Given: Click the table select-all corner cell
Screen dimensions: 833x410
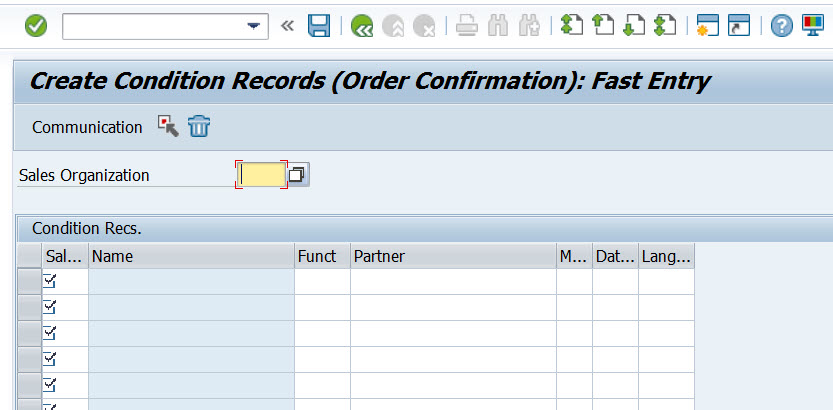Looking at the screenshot, I should coord(29,256).
